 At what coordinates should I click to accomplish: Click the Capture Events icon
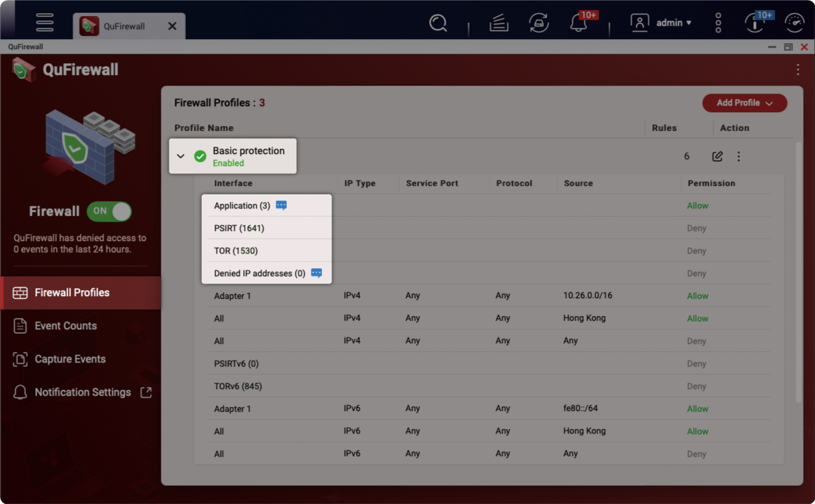[21, 359]
